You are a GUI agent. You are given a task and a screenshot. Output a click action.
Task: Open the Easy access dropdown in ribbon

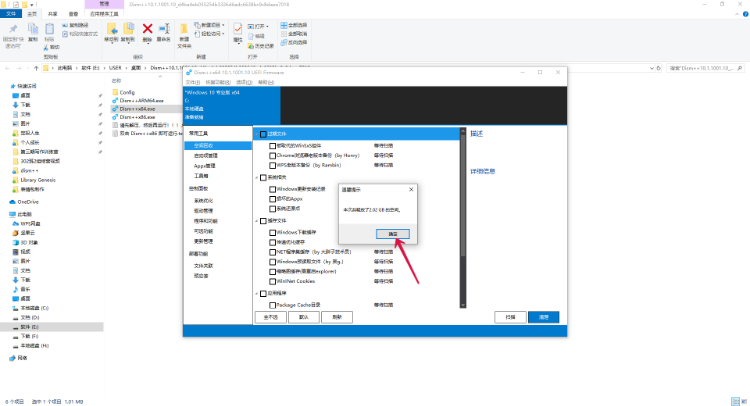210,33
